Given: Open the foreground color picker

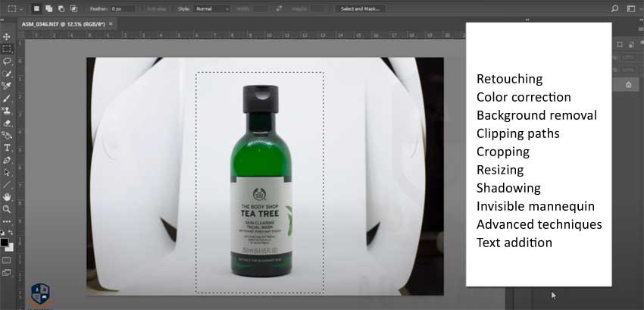Looking at the screenshot, I should coord(4,242).
